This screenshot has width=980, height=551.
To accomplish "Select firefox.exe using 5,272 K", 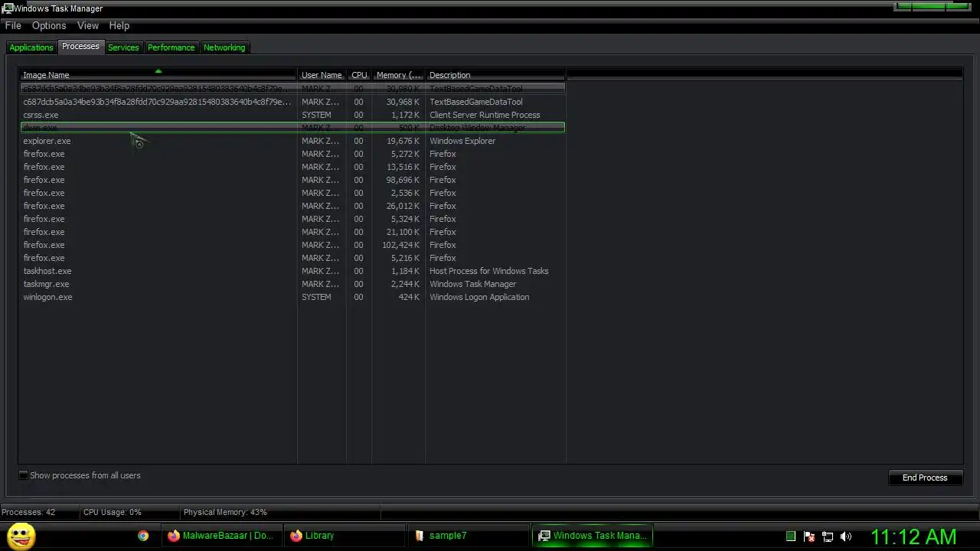I will (x=292, y=154).
